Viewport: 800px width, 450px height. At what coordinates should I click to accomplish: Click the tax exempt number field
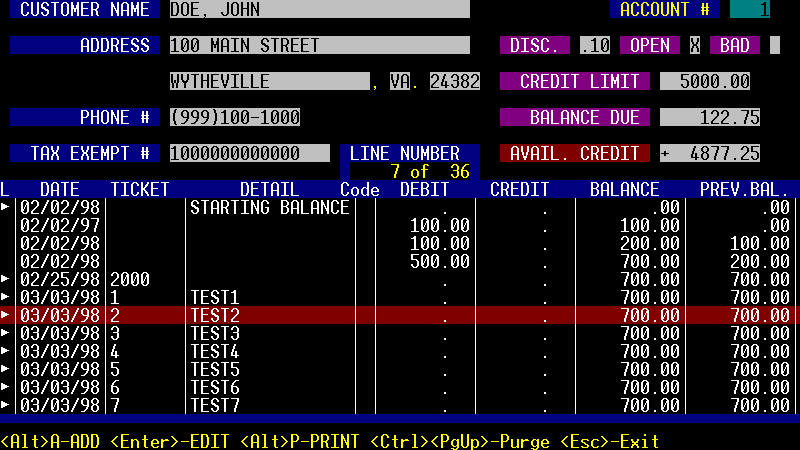[x=250, y=153]
